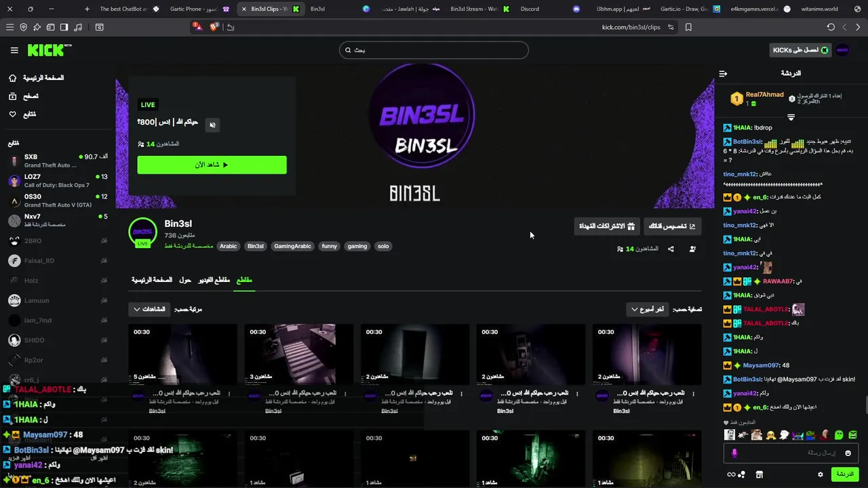The width and height of the screenshot is (868, 488).
Task: Open the shop icon below chat
Action: pyautogui.click(x=759, y=474)
